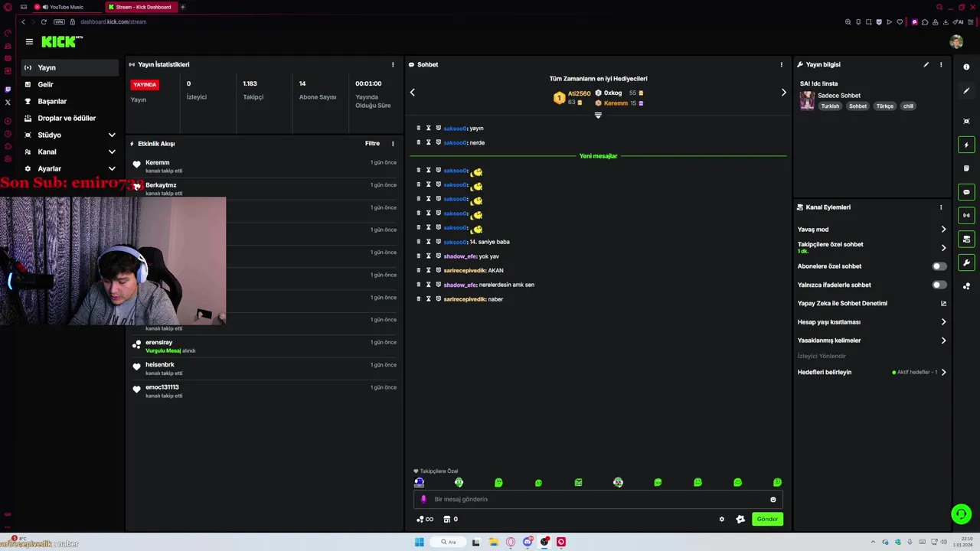Image resolution: width=980 pixels, height=551 pixels.
Task: Open the chat badge icon beside Gönder
Action: (740, 519)
